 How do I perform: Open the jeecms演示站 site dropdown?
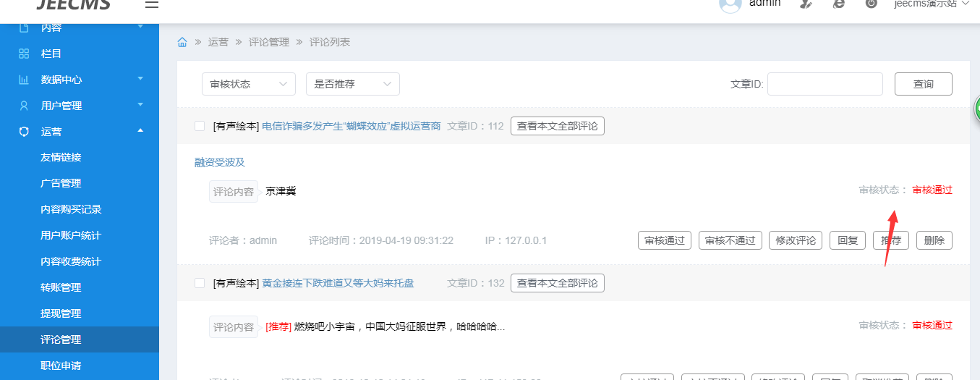pos(932,4)
